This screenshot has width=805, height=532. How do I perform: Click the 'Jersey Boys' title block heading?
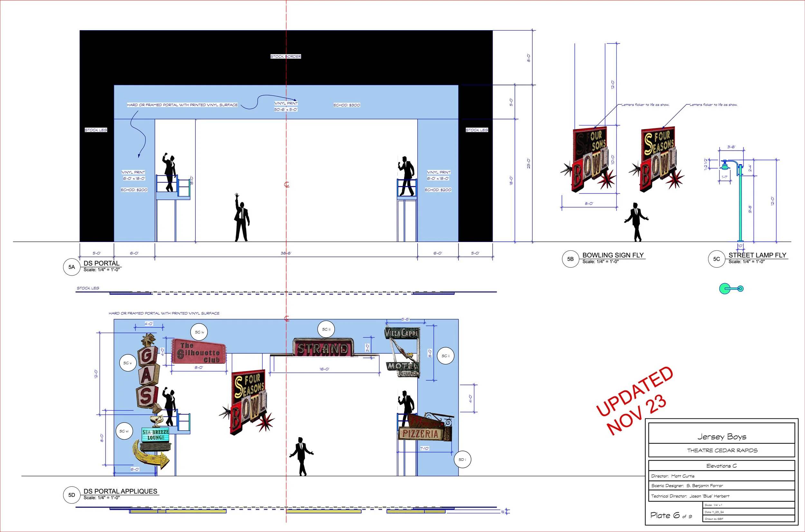pyautogui.click(x=722, y=437)
